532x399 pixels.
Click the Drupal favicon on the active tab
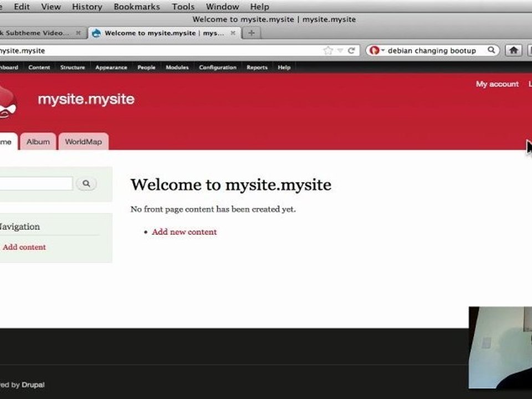tap(96, 33)
